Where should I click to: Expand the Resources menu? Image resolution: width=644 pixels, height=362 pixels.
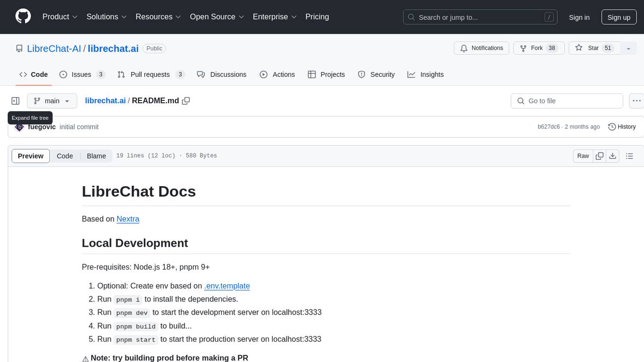coord(159,17)
